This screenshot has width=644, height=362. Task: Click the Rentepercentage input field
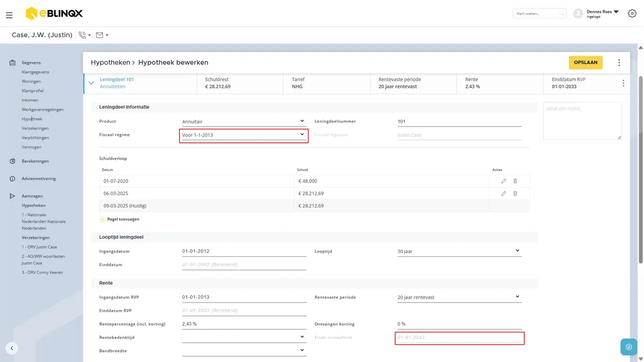tap(244, 324)
